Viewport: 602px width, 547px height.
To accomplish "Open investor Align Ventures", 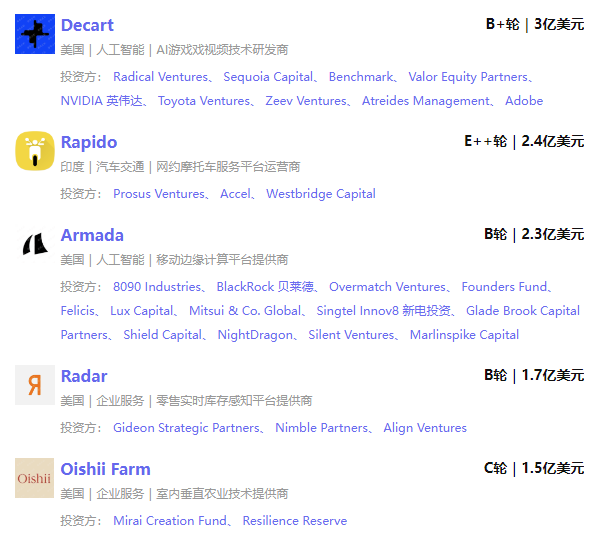I will click(x=425, y=428).
